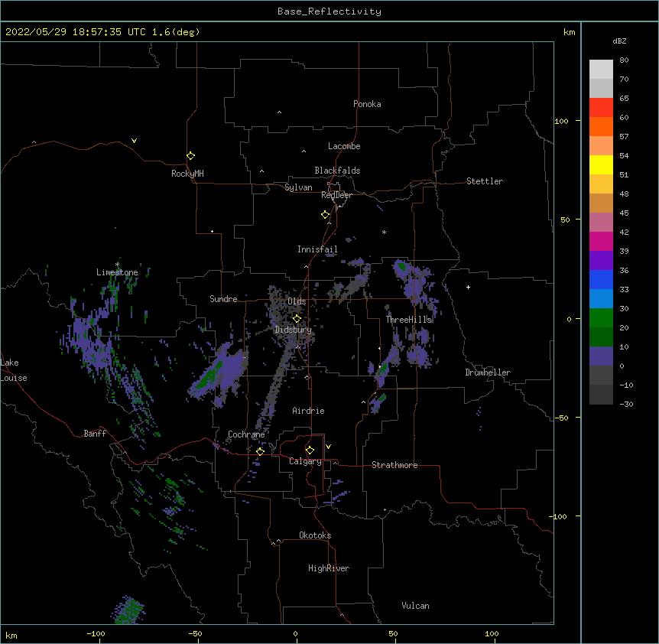This screenshot has width=659, height=644.
Task: Click the asterisk marker east of Innisfail
Action: click(x=384, y=232)
